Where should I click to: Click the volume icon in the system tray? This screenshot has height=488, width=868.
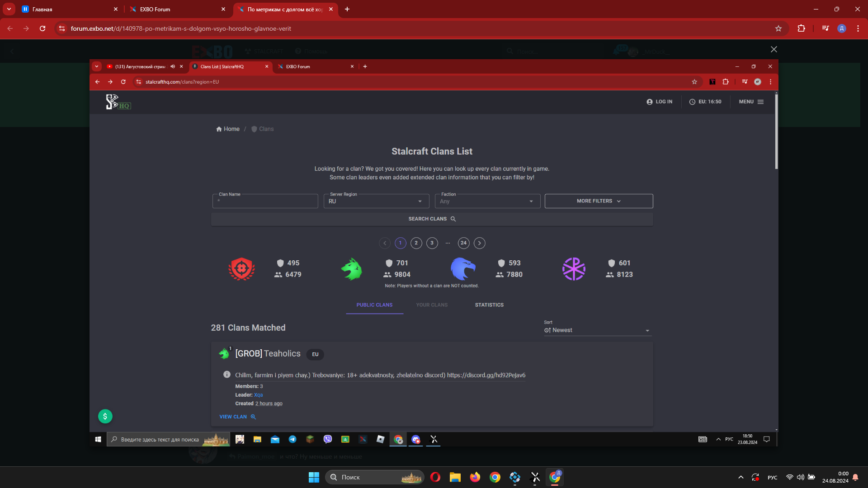coord(801,477)
